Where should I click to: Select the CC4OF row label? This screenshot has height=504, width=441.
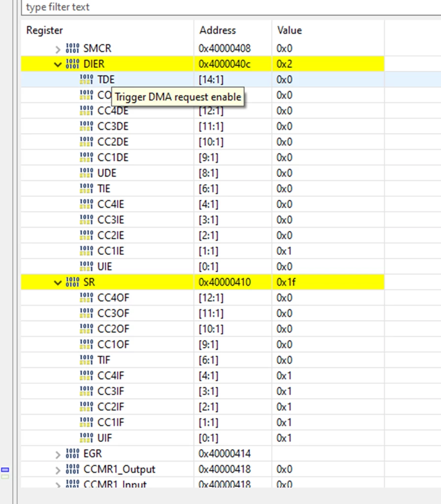tap(114, 298)
